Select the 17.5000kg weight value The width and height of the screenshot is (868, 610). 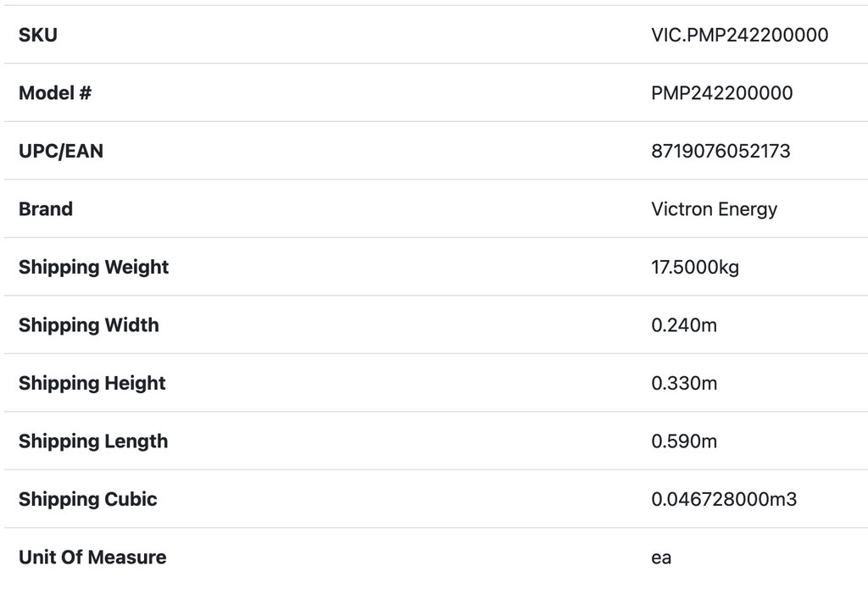tap(695, 268)
